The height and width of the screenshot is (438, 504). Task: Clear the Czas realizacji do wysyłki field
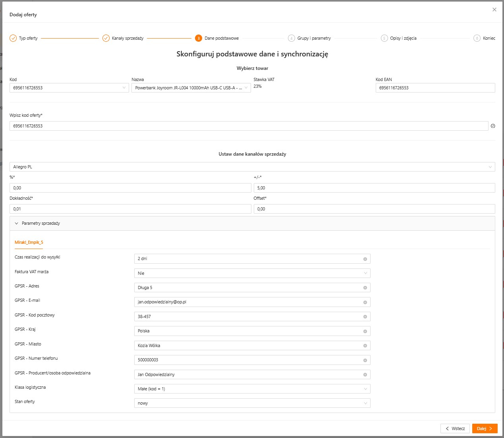click(x=365, y=259)
